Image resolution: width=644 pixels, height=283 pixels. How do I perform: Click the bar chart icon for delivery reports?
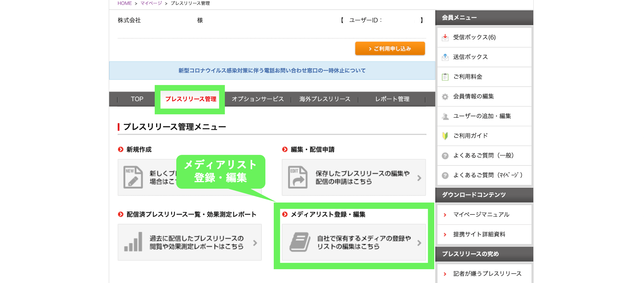(x=133, y=242)
